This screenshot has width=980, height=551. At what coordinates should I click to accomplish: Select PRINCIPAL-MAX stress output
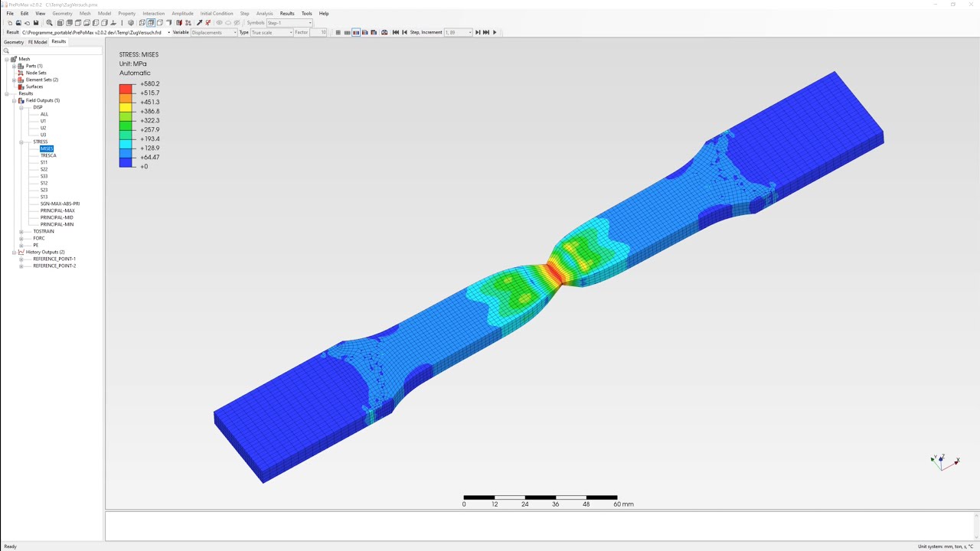(57, 210)
